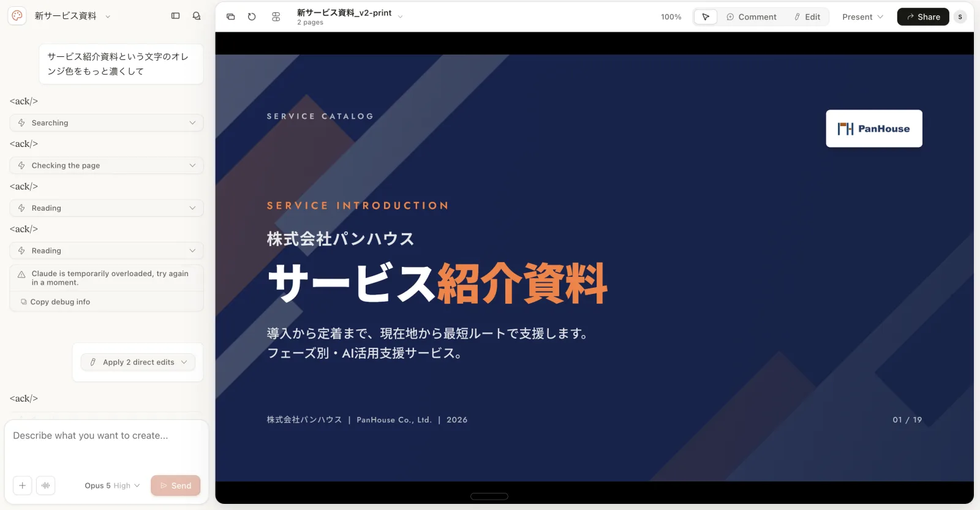The width and height of the screenshot is (980, 510).
Task: Select the 01 / 19 page number
Action: pyautogui.click(x=907, y=420)
